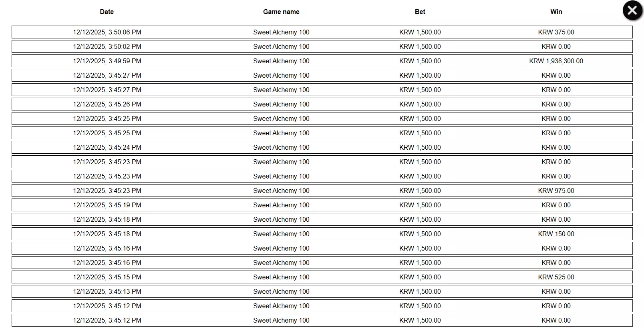Click the KRW 1,938,300.00 win amount
Screen dimensions: 644x327
click(556, 61)
